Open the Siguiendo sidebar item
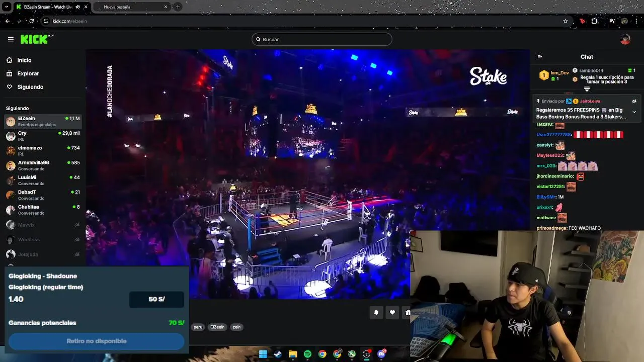Image resolution: width=644 pixels, height=362 pixels. (x=30, y=87)
